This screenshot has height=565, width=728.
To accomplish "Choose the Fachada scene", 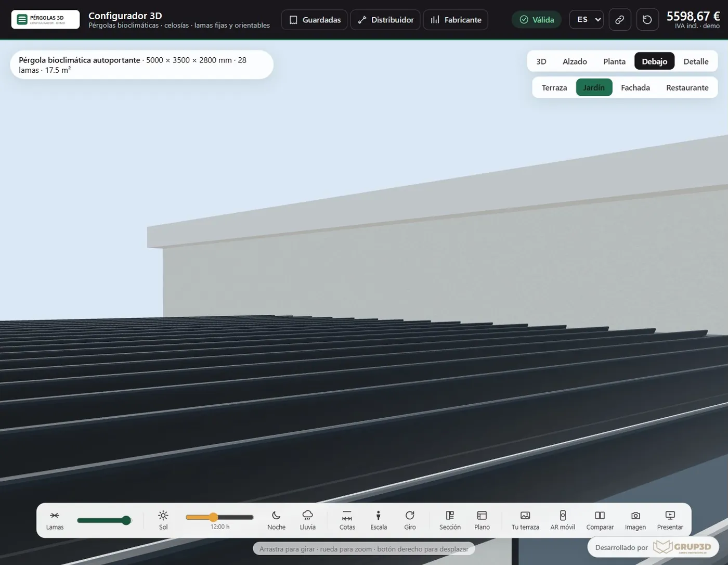I will 635,87.
